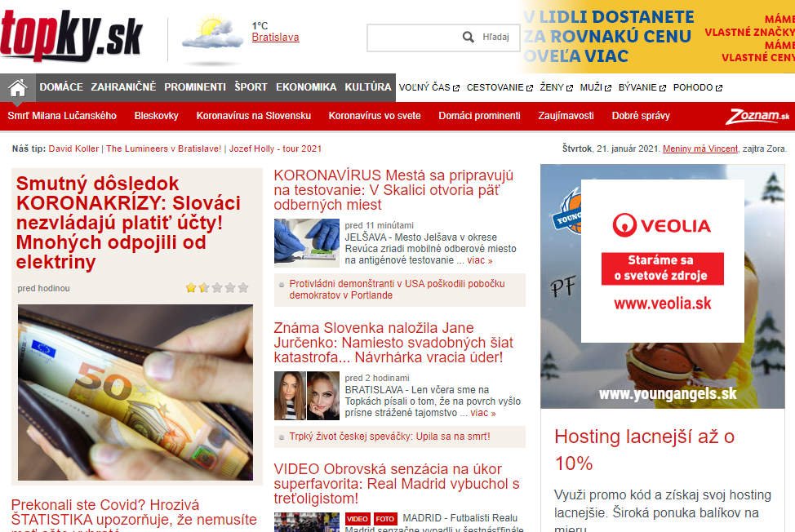Image resolution: width=795 pixels, height=532 pixels.
Task: Open the external link icon beside CESTOVANIE
Action: 530,88
